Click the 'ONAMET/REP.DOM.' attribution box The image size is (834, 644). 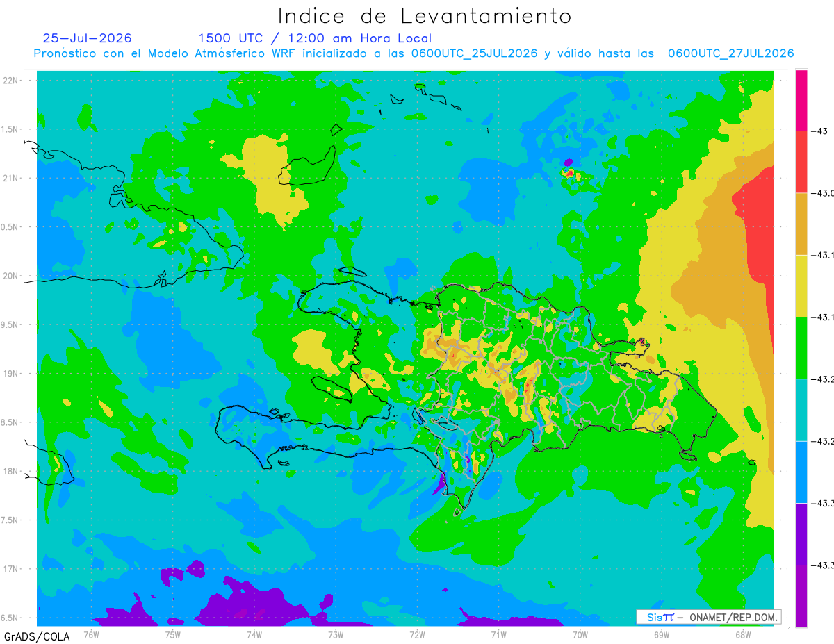[708, 617]
